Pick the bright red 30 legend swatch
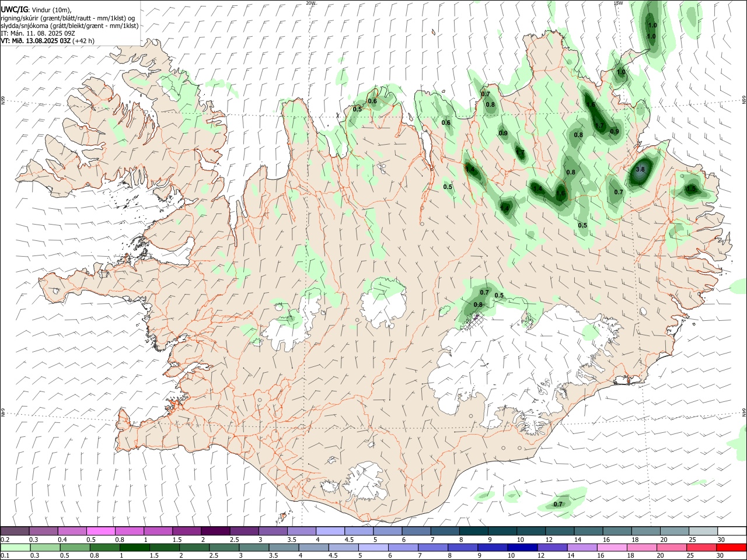 [x=731, y=547]
